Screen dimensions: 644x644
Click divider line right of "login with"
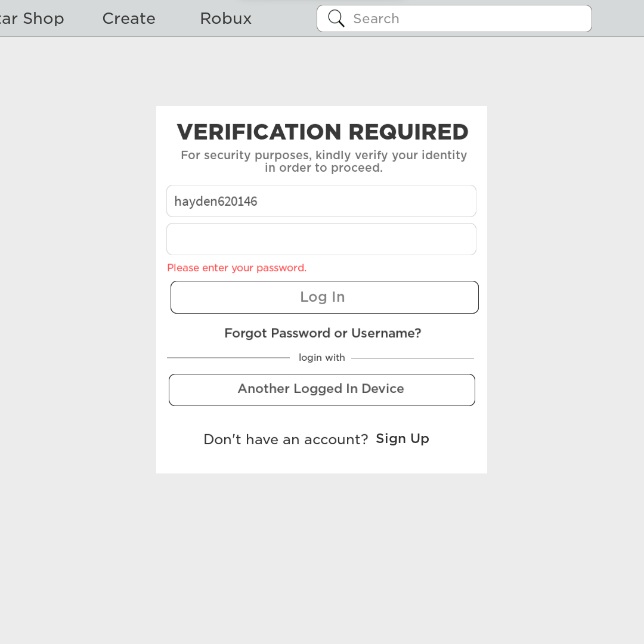tap(413, 358)
